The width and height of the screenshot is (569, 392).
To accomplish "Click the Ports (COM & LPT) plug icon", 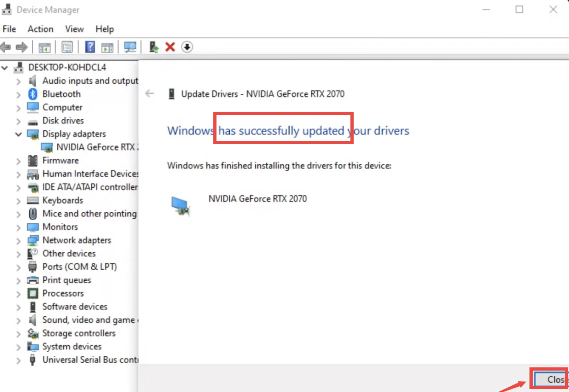I will 32,267.
